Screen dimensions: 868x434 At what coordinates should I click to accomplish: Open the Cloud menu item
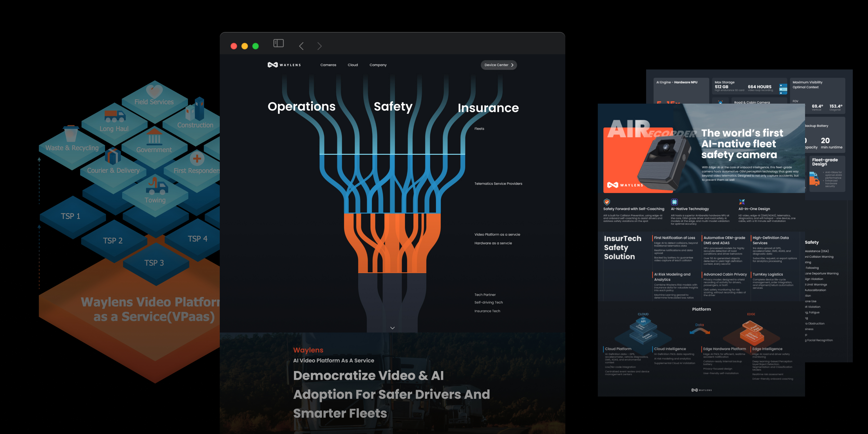[x=352, y=65]
